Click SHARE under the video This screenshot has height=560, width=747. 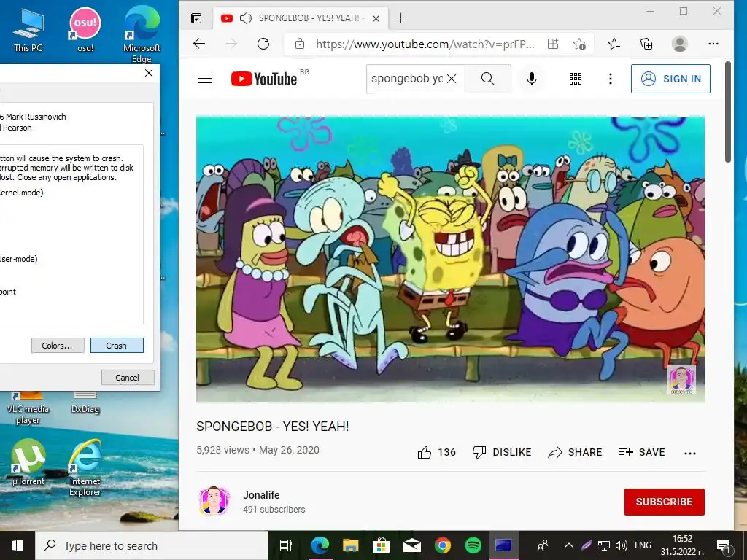(x=575, y=452)
